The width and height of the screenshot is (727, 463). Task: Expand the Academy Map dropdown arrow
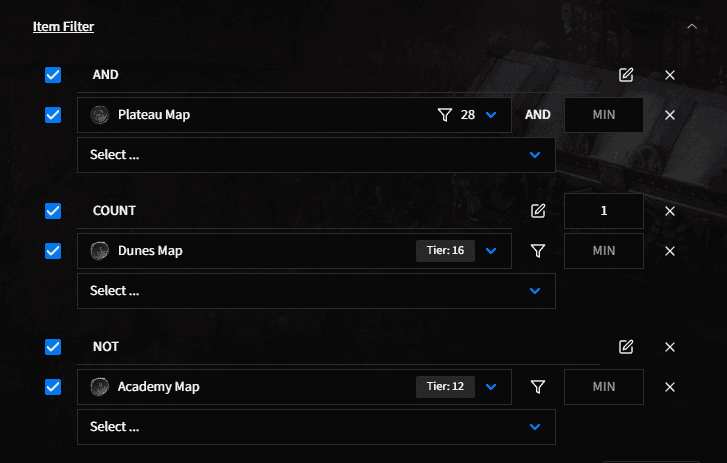[491, 387]
